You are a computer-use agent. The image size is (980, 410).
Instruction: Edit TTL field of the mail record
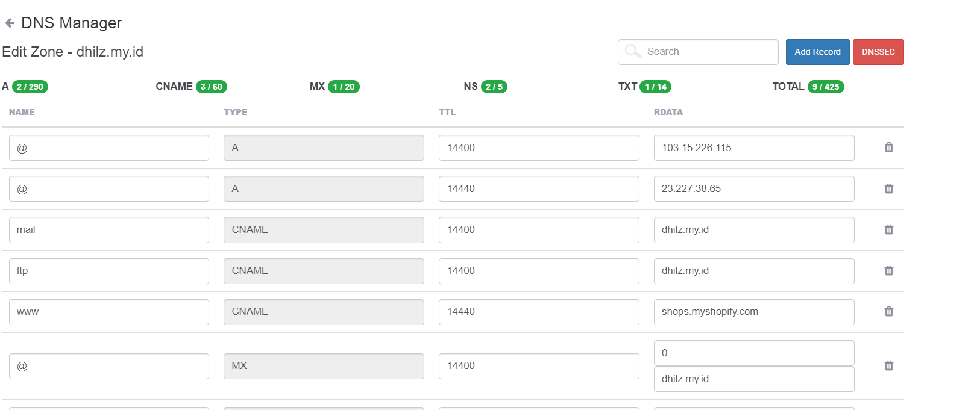[539, 230]
